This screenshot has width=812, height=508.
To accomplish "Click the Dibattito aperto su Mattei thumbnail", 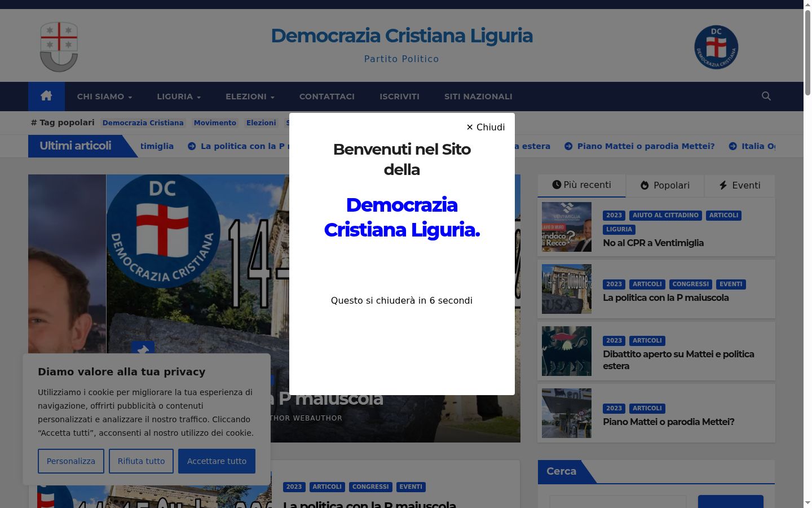I will coord(567,351).
